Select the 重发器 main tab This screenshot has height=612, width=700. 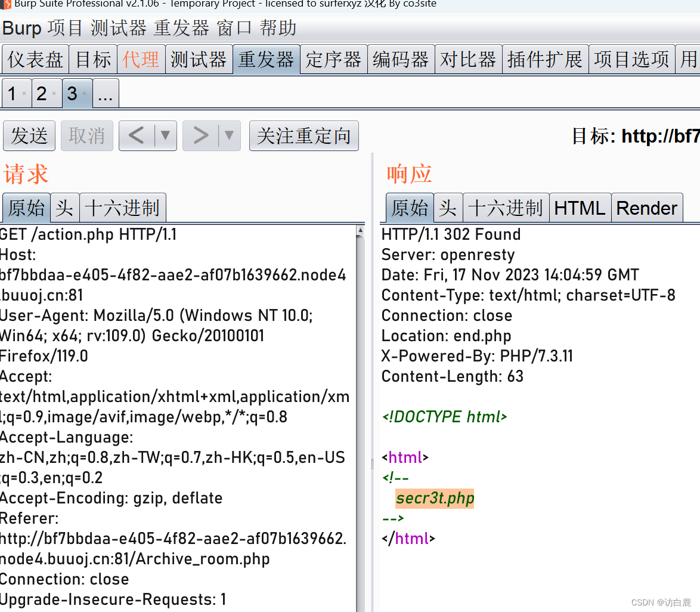click(x=266, y=60)
